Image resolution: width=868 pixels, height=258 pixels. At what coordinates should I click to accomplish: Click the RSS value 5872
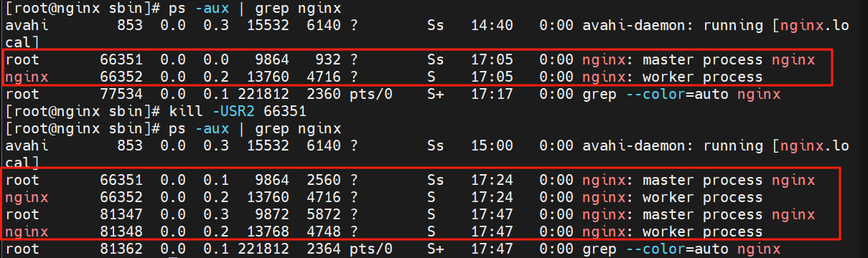pos(324,214)
